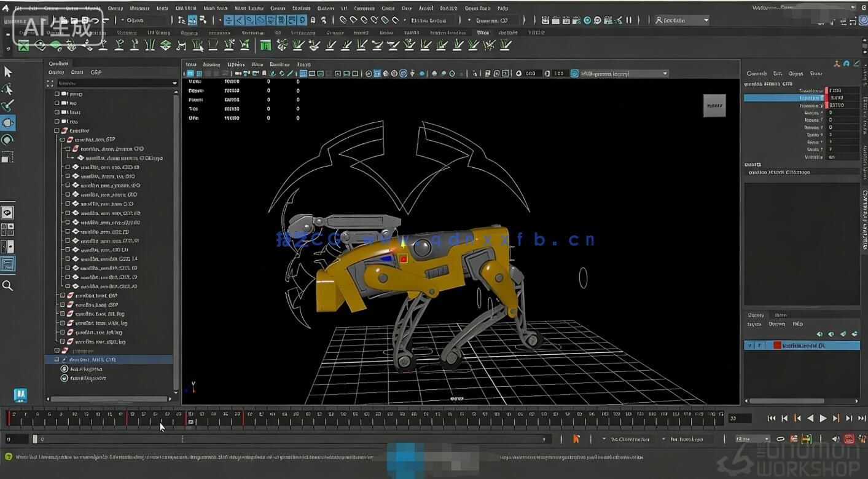This screenshot has width=868, height=479.
Task: Select the Rotate tool
Action: (9, 140)
